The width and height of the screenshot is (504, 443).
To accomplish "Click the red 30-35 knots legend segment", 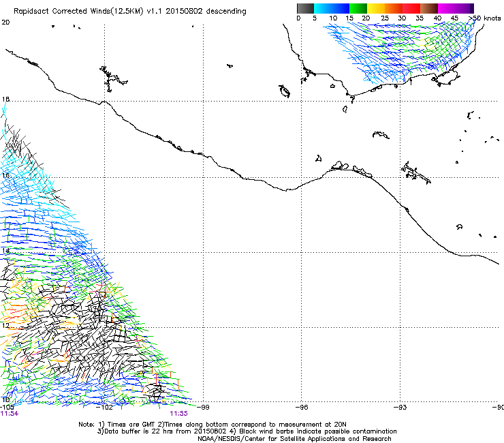I will pyautogui.click(x=411, y=8).
